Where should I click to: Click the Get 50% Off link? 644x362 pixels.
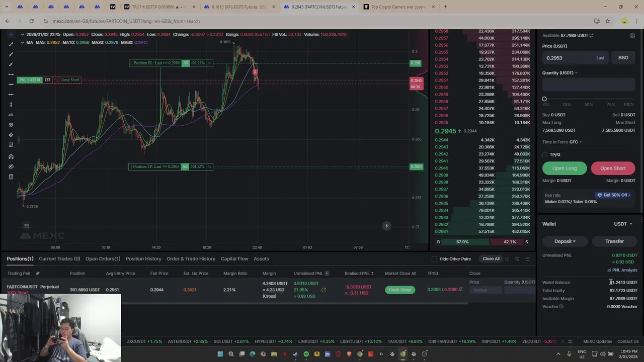(x=614, y=195)
